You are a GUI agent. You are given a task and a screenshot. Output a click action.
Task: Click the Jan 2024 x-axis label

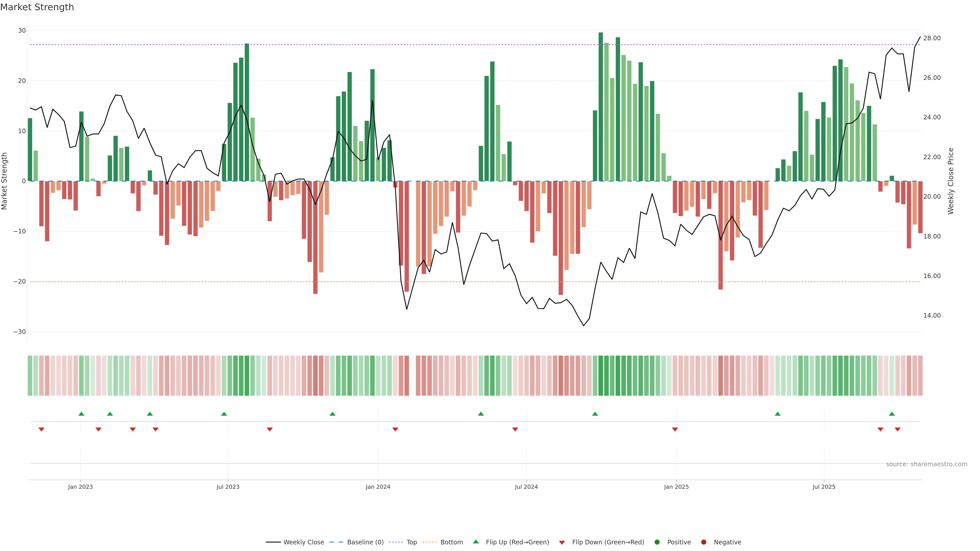point(378,487)
